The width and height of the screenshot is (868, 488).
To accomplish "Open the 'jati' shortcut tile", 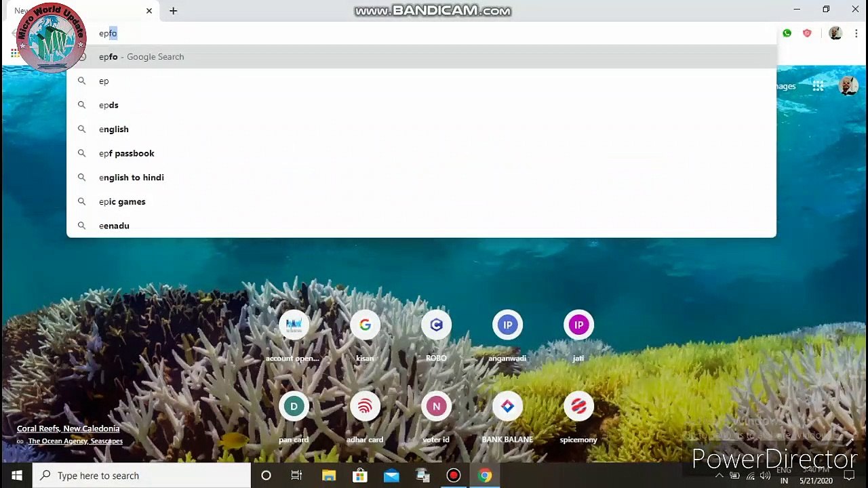I will (x=578, y=335).
